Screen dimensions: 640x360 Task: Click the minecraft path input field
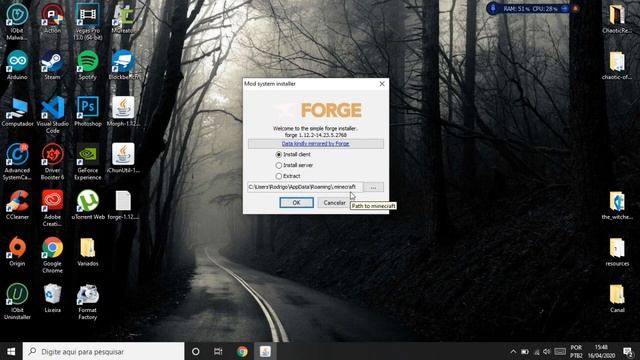[304, 187]
